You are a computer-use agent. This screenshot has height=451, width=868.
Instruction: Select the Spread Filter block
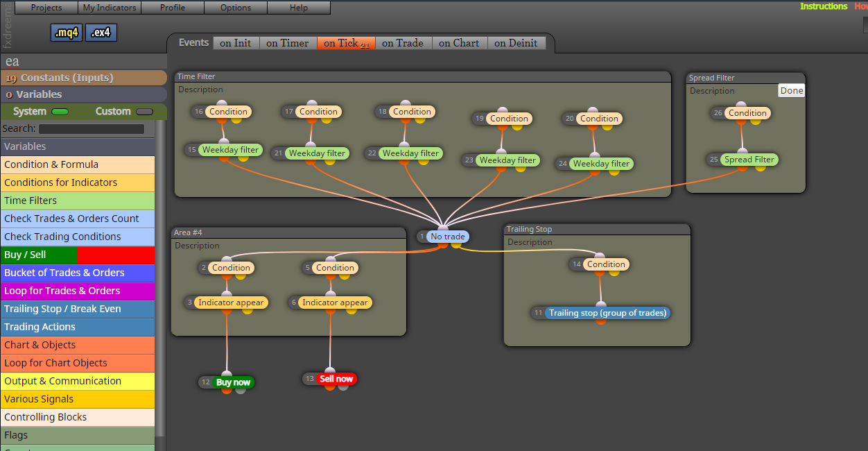749,160
